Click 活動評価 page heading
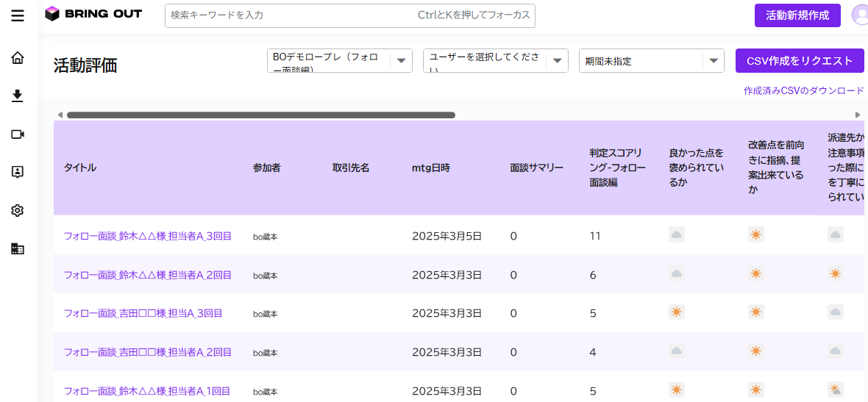868x402 pixels. tap(85, 65)
